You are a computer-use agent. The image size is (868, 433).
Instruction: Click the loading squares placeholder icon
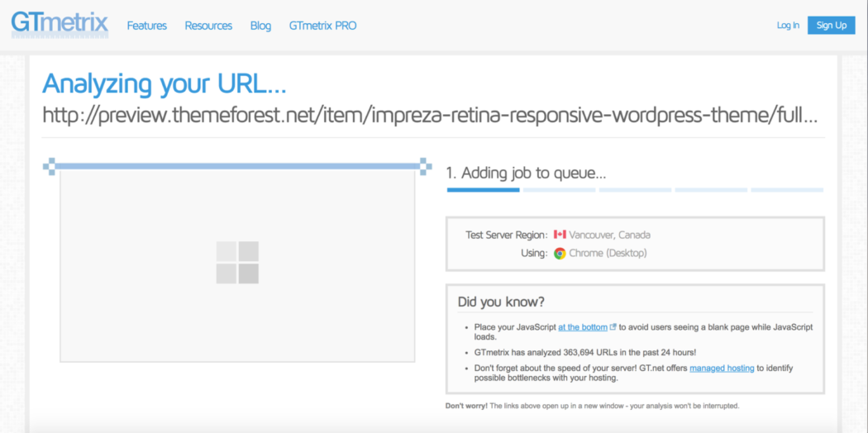(x=237, y=262)
